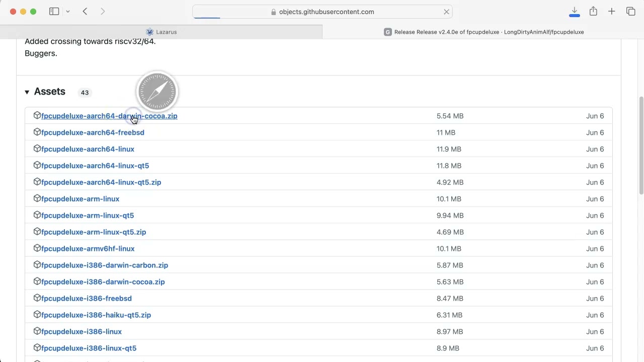Select the address bar URL field
The height and width of the screenshot is (362, 644).
point(323,12)
